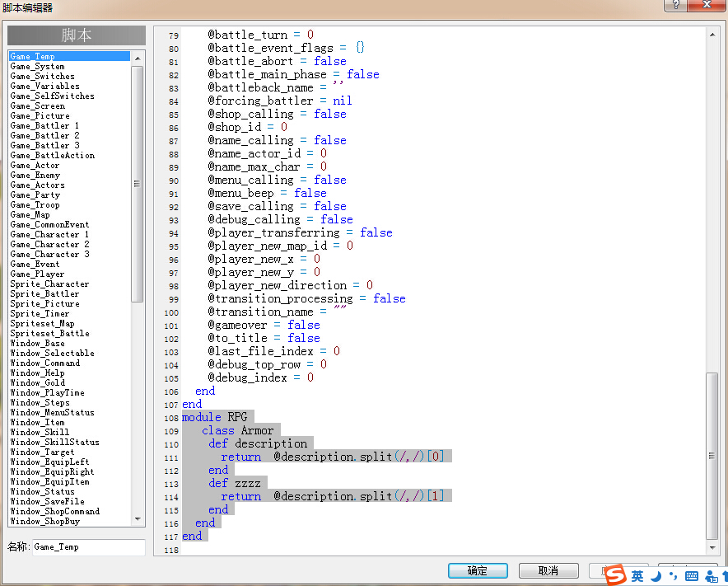Click the code editor scroll-down arrow

712,548
